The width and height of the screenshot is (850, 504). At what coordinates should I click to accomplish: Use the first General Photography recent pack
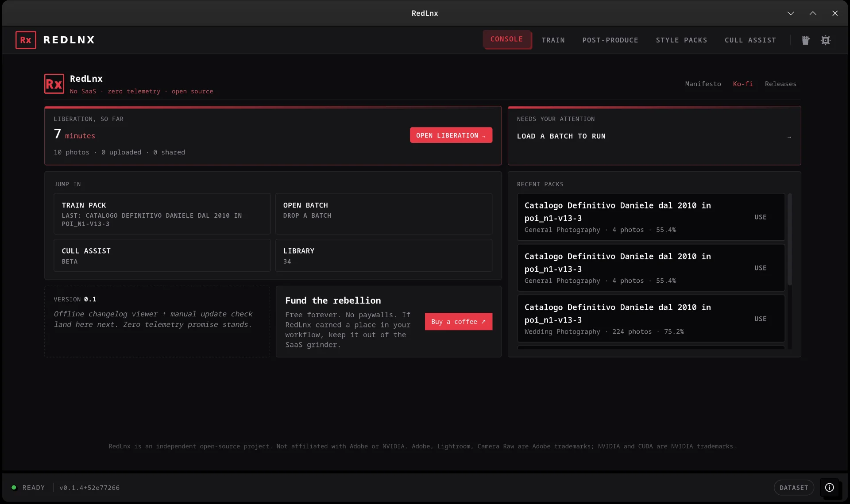tap(760, 217)
